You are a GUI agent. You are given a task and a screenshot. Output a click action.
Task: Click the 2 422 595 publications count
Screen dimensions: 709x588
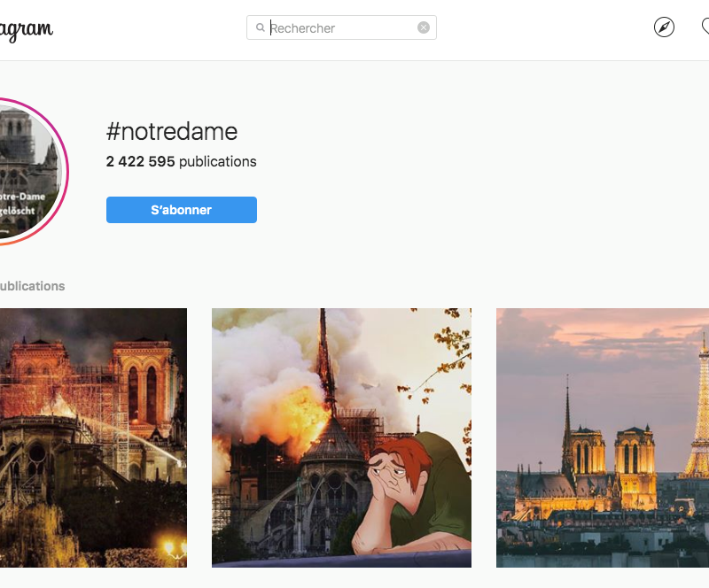pos(181,161)
